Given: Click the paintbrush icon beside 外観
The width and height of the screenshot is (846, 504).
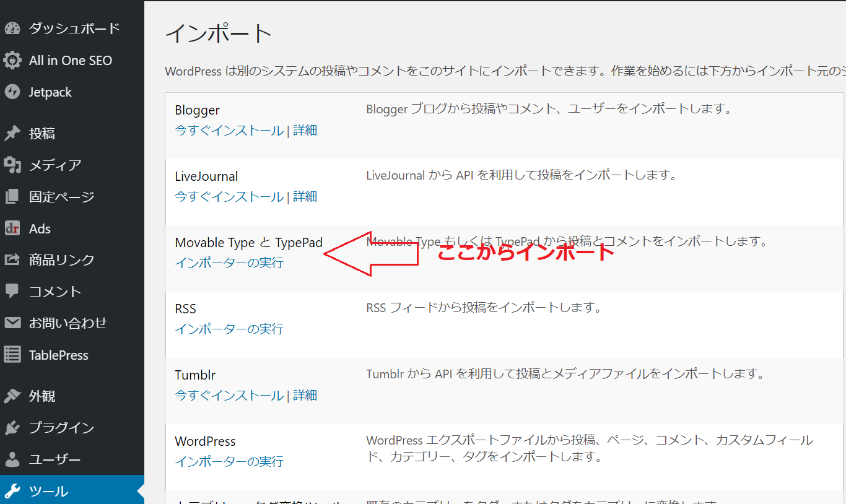Looking at the screenshot, I should [12, 396].
